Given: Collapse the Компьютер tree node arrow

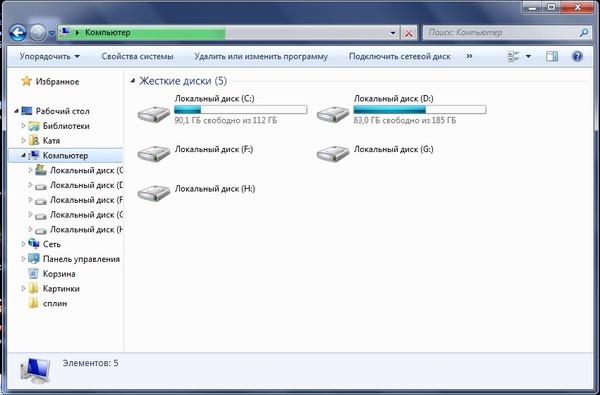Looking at the screenshot, I should pos(23,155).
